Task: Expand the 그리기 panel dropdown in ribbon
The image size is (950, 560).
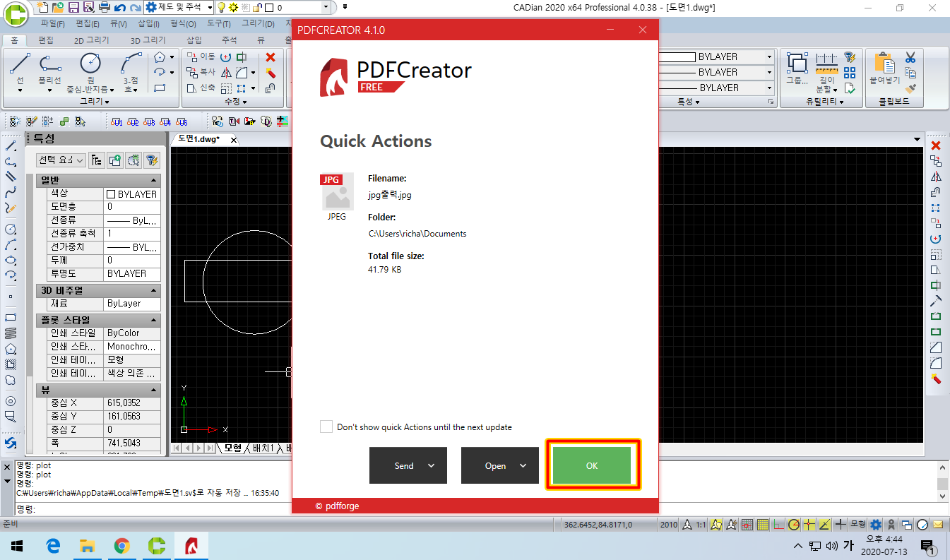Action: (94, 102)
